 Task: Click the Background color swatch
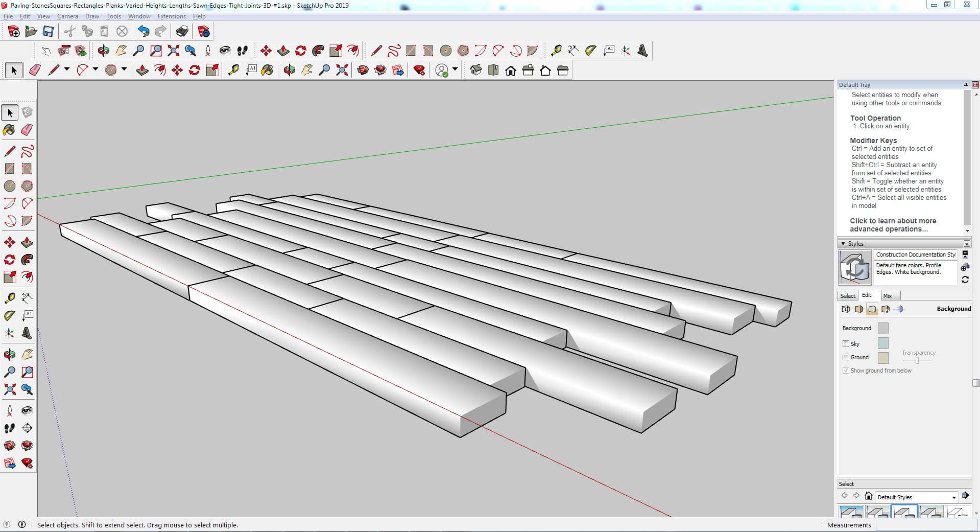[x=882, y=328]
